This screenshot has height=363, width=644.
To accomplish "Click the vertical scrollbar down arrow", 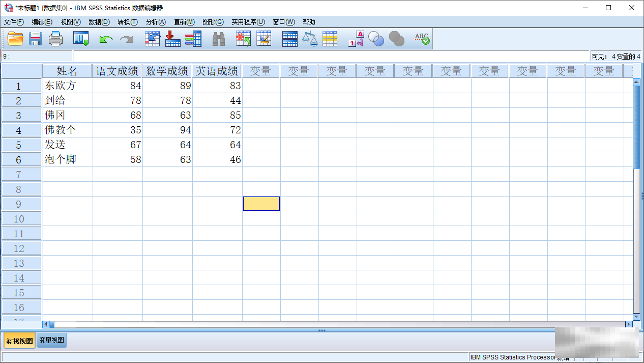I will point(636,316).
